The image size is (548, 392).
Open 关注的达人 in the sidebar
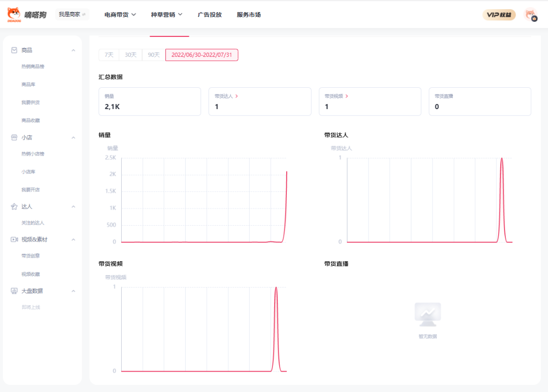[x=33, y=223]
